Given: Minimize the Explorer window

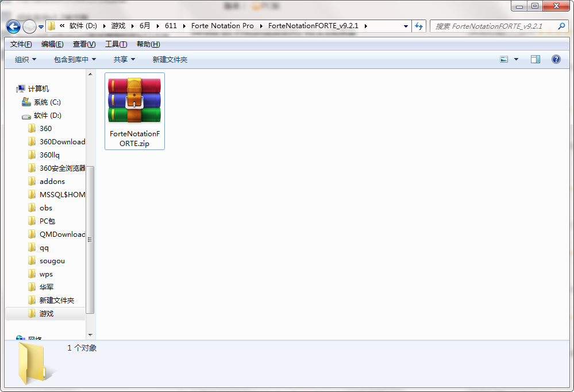Looking at the screenshot, I should [519, 6].
